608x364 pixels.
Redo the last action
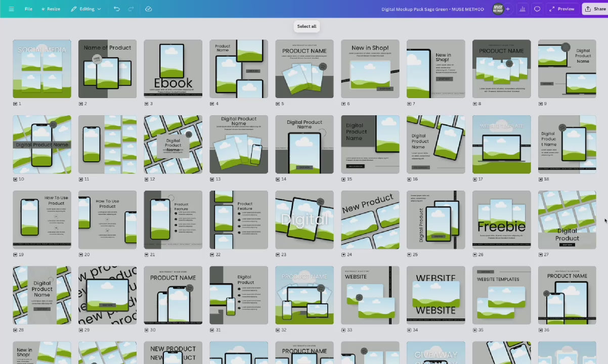click(131, 9)
